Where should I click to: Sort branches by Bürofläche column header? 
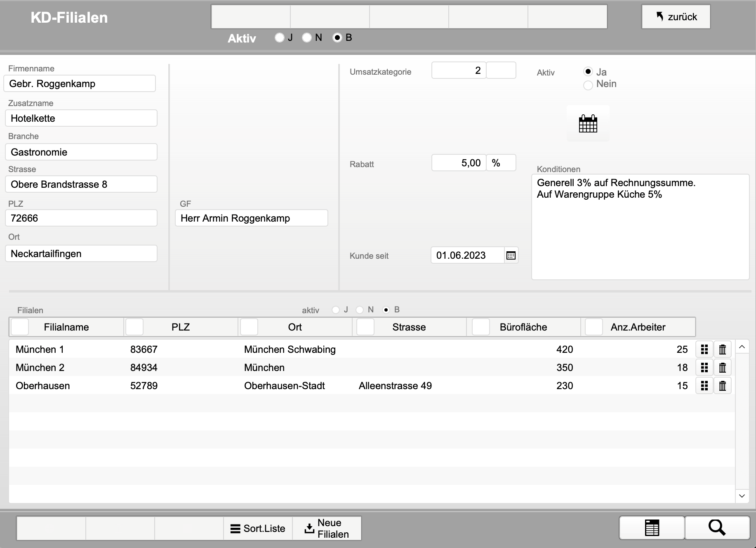coord(523,327)
